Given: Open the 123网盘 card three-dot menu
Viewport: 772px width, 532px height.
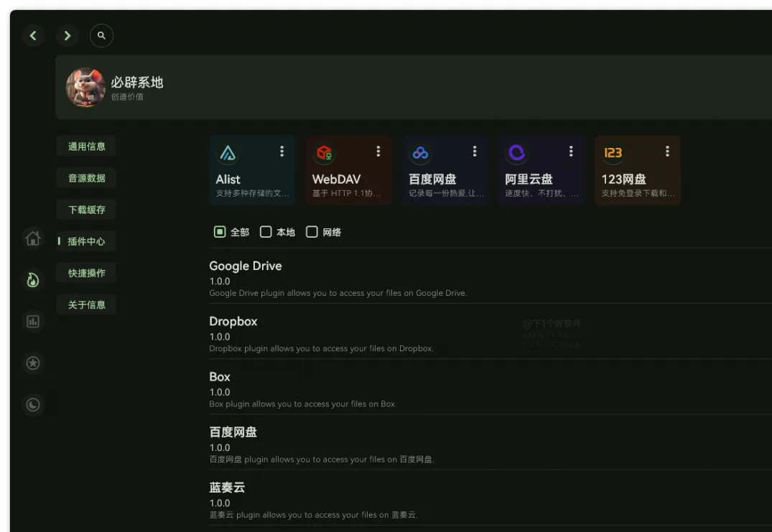Looking at the screenshot, I should [x=666, y=151].
